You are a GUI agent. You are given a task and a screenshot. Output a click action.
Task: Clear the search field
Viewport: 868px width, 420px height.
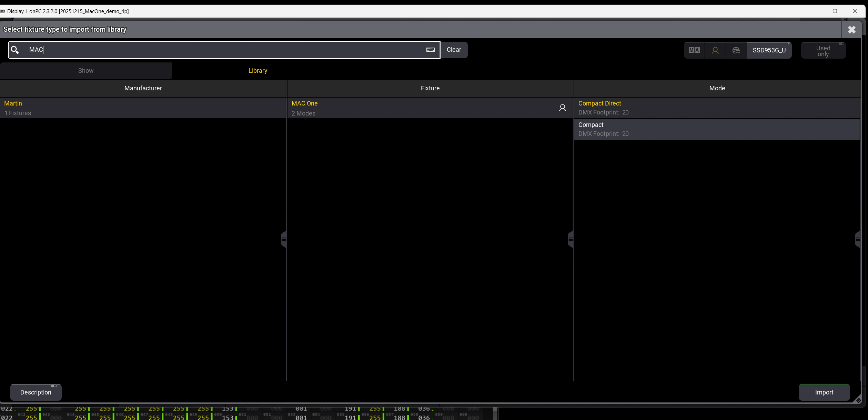[454, 50]
